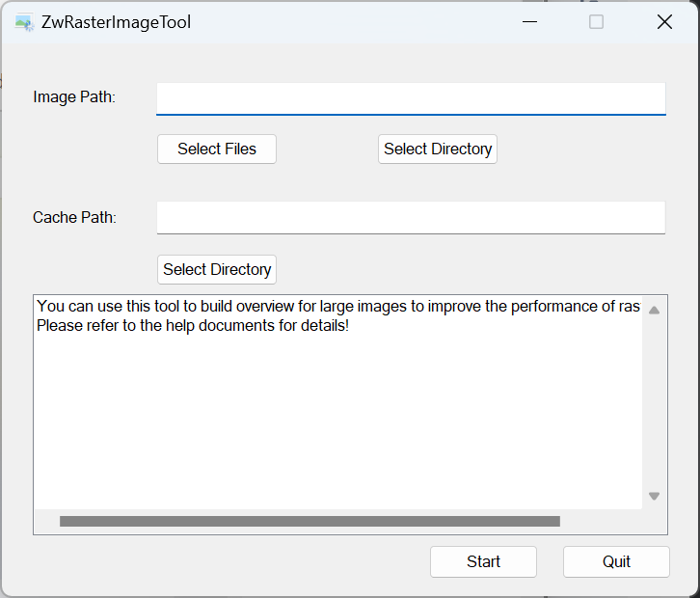This screenshot has width=700, height=598.
Task: Click the Start button
Action: point(483,561)
